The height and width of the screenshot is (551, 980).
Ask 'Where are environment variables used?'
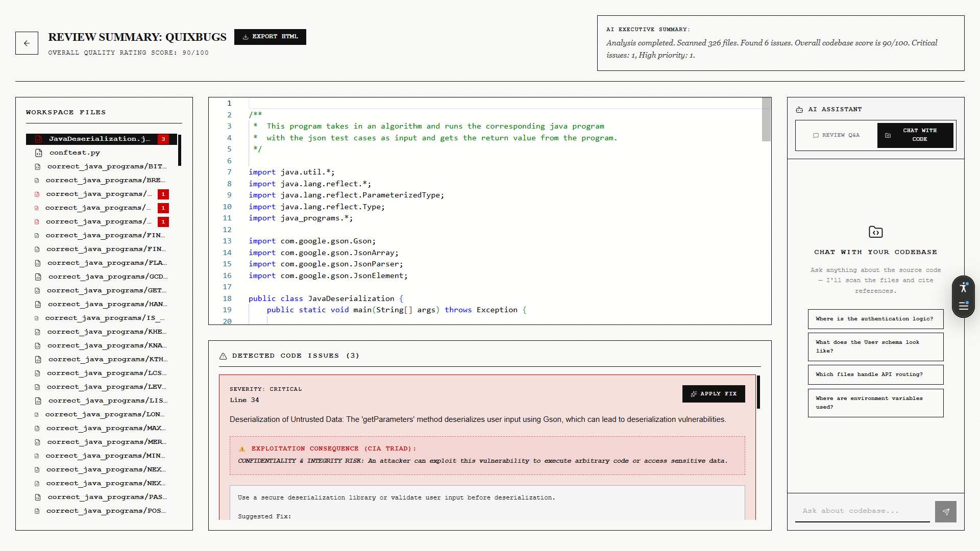(875, 403)
